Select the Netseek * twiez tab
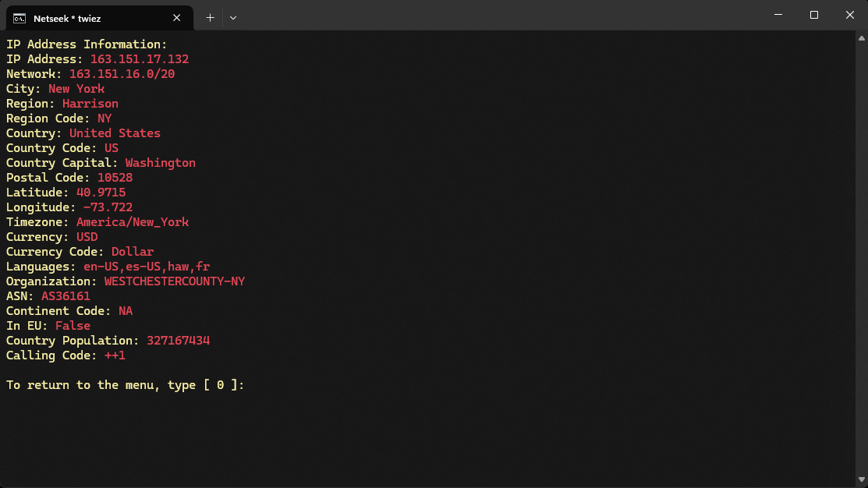This screenshot has width=868, height=488. [100, 18]
